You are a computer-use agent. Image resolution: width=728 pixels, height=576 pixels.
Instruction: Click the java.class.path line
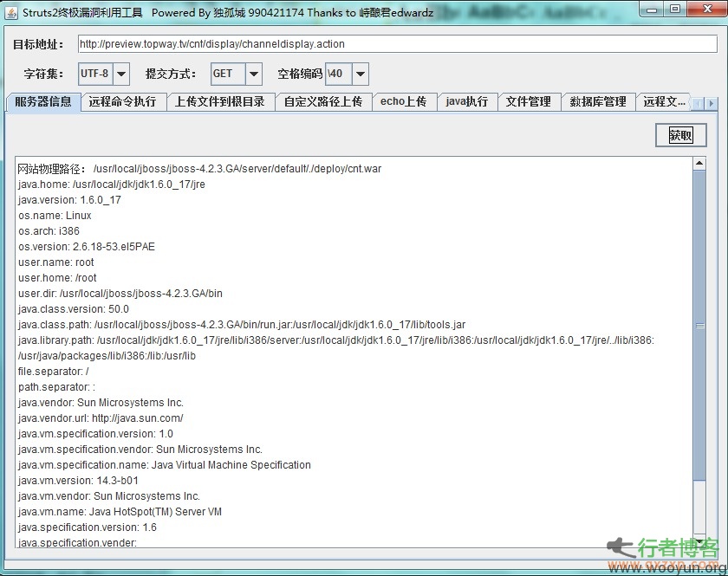(x=242, y=325)
